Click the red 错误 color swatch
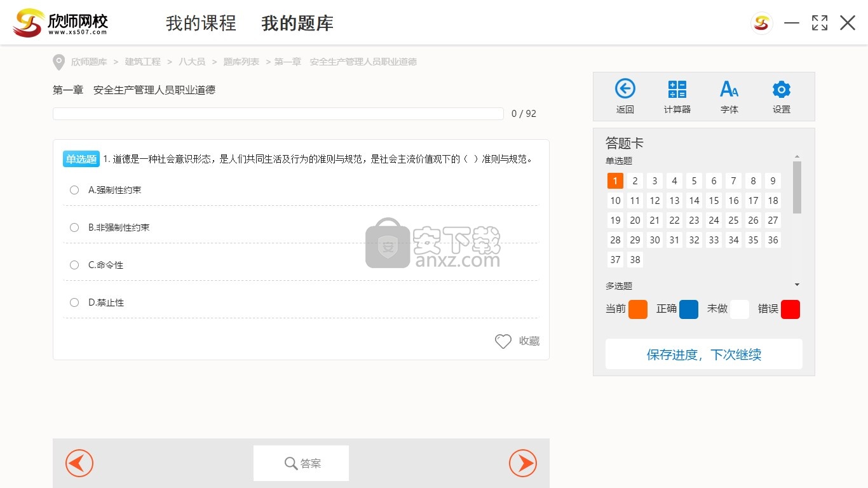Viewport: 868px width, 488px height. tap(790, 309)
